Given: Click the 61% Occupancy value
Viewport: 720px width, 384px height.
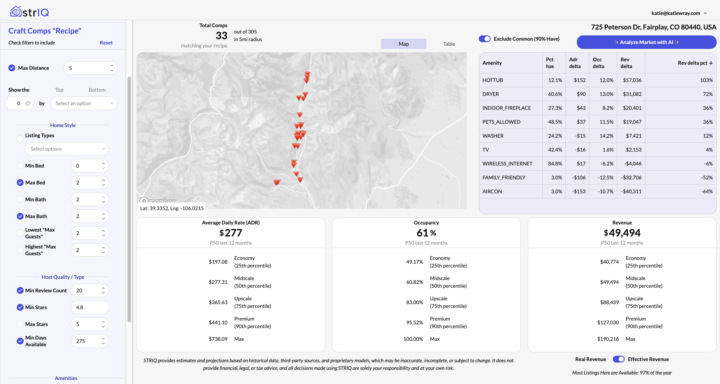Looking at the screenshot, I should [x=426, y=233].
